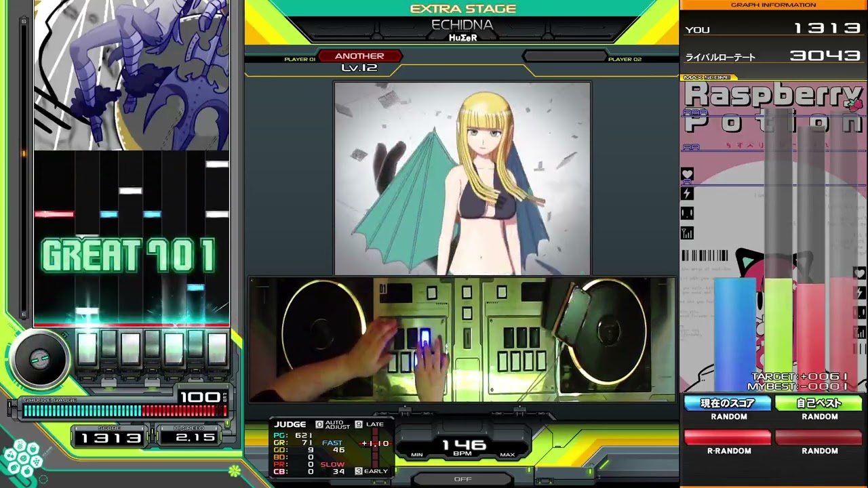Click the OFF indicator below the BPM display
Screen dimensions: 868x488
tap(462, 479)
